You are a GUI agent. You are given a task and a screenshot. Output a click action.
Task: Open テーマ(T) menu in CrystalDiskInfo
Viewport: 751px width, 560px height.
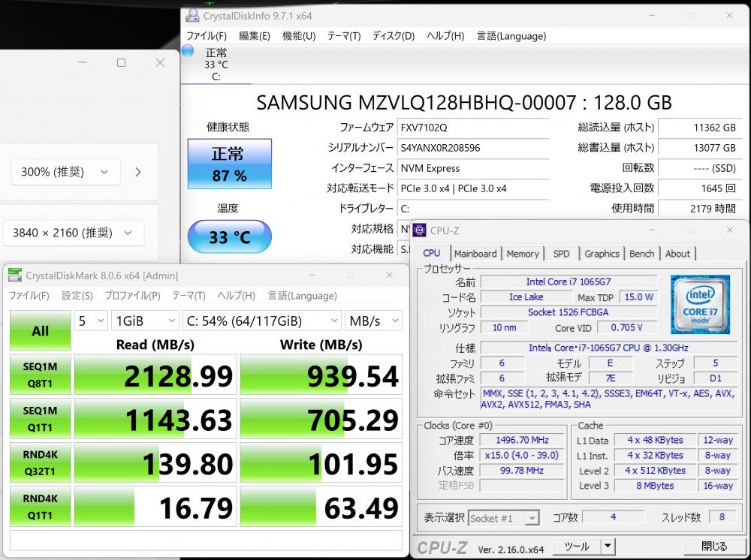click(x=344, y=36)
